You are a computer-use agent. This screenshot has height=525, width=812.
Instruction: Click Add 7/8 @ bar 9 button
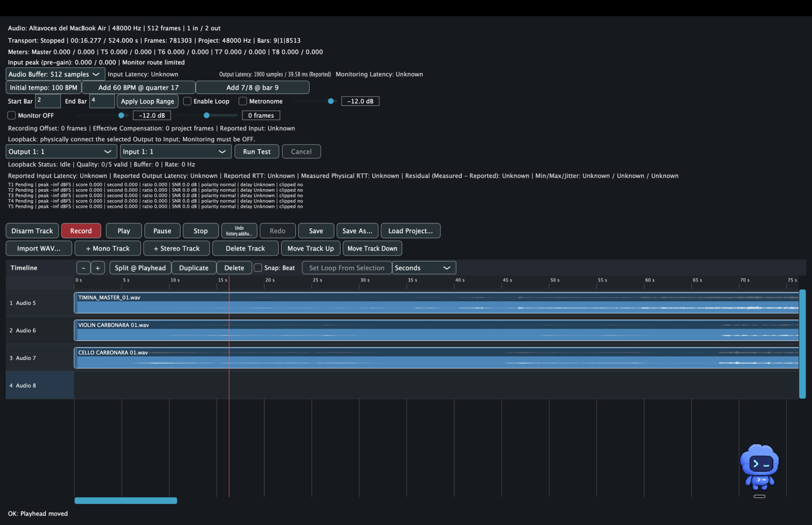[x=253, y=88]
